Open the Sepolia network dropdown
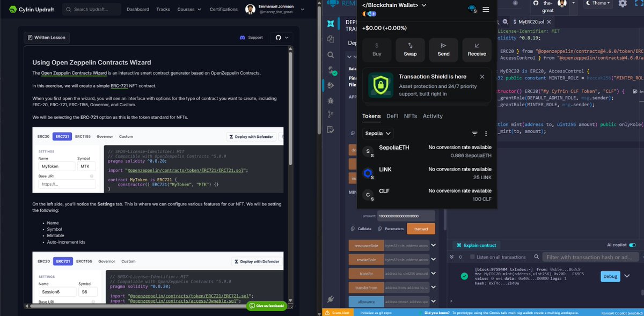This screenshot has width=644, height=316. pos(378,133)
